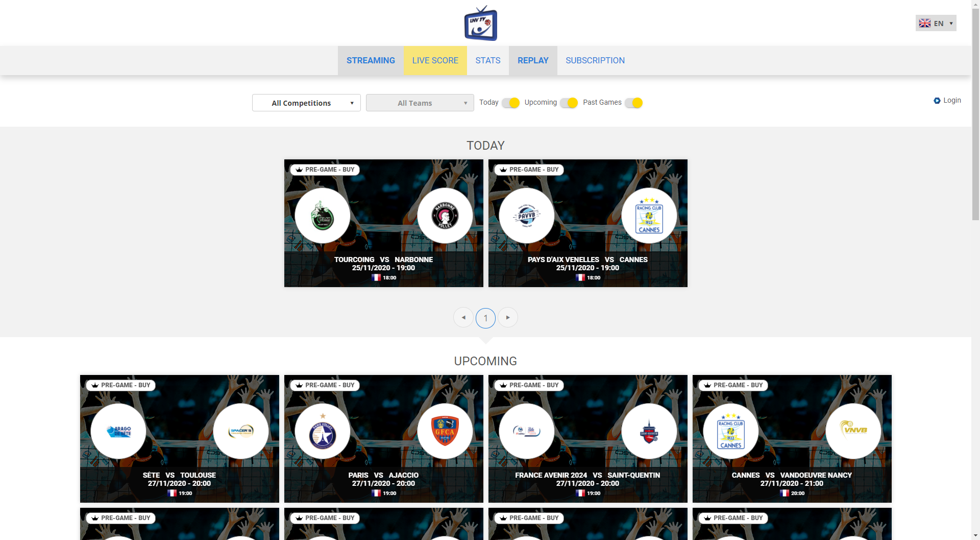Click PRE-GAME - BUY on Cannes vs Vandoeuvre Nancy

tap(733, 385)
